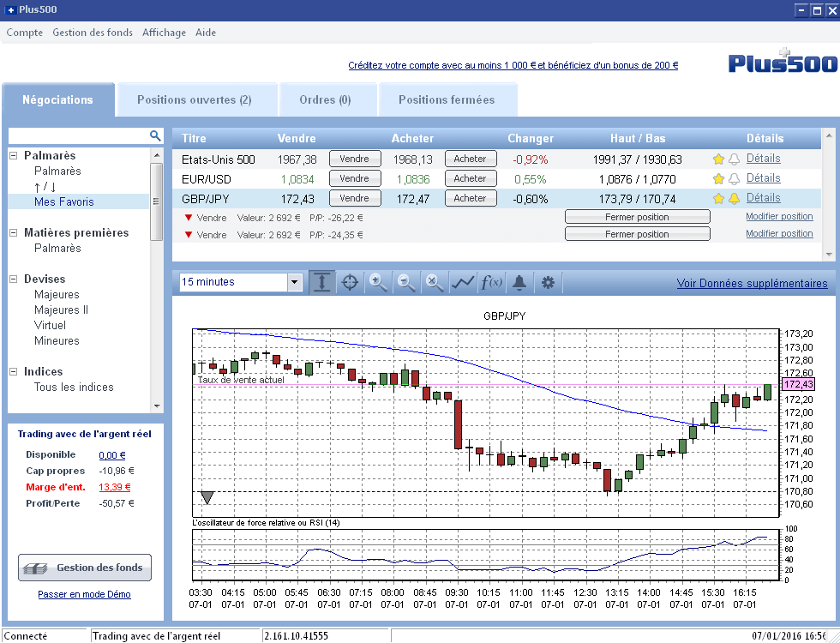Click Acheter button for GBP/JPY

471,198
